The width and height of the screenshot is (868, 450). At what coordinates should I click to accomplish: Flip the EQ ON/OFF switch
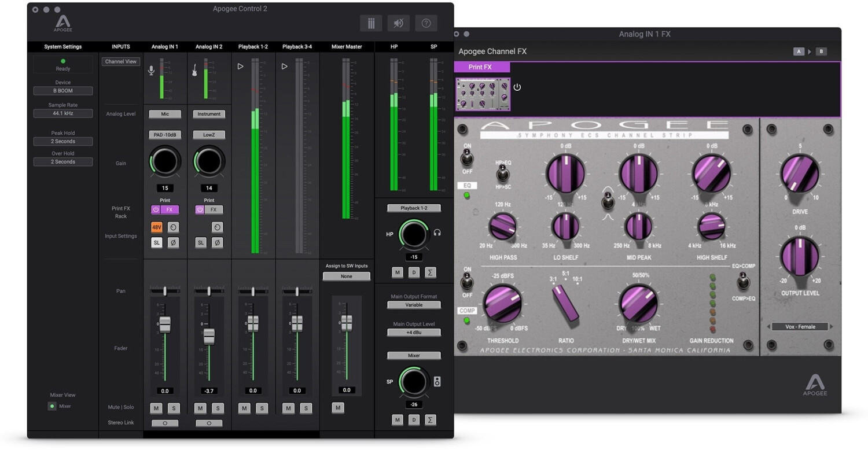coord(467,157)
